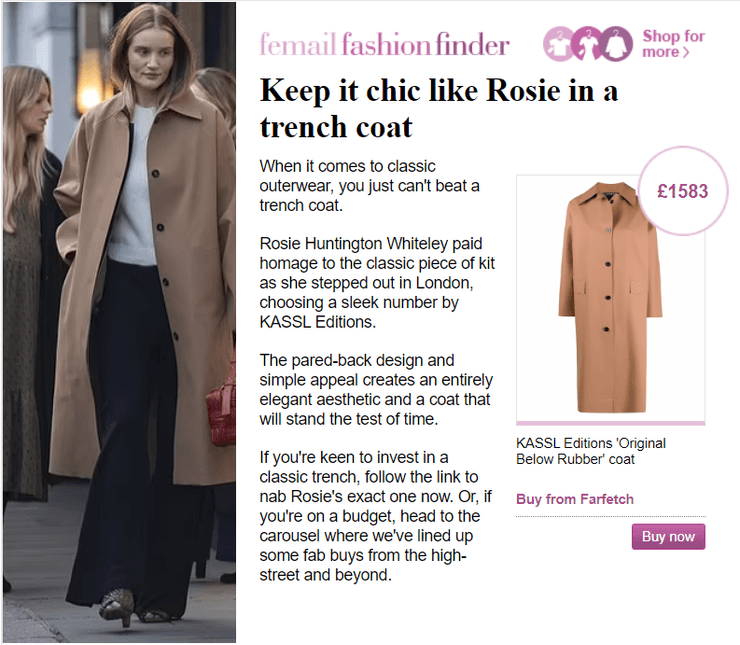This screenshot has width=740, height=645.
Task: Click the purple coat hanger icon
Action: (615, 44)
